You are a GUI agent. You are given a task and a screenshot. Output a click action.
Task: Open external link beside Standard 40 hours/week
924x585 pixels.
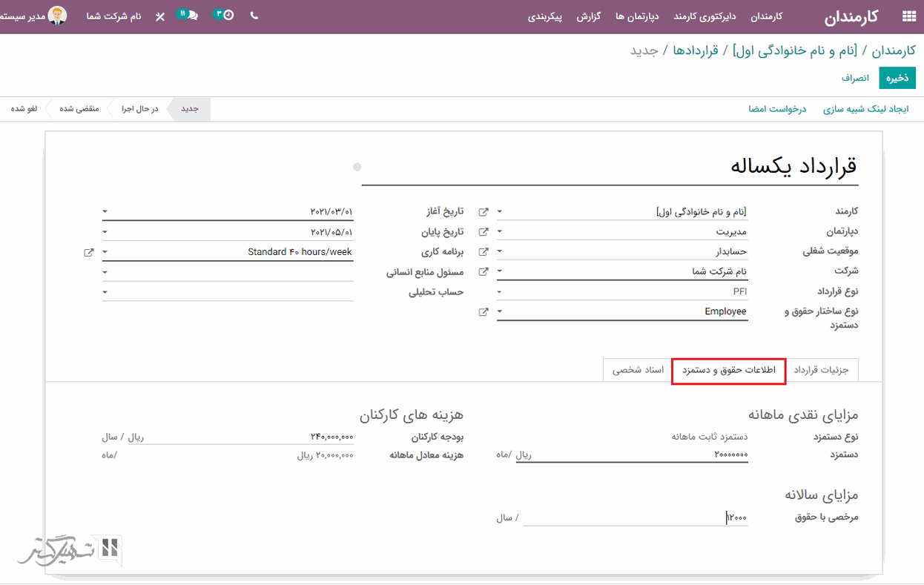pos(89,253)
